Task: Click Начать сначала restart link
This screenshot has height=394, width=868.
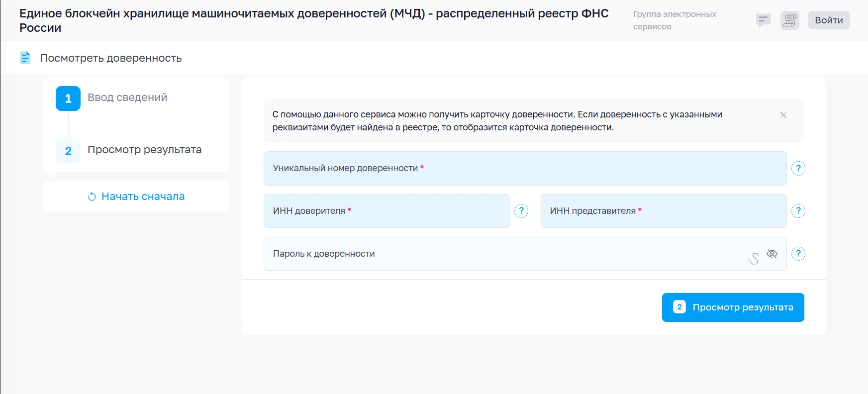Action: click(136, 197)
